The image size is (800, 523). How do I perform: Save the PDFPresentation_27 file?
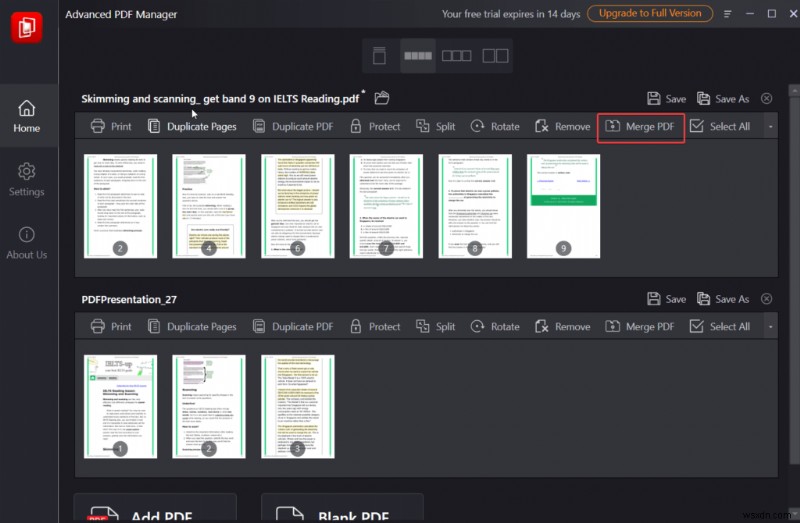coord(666,299)
